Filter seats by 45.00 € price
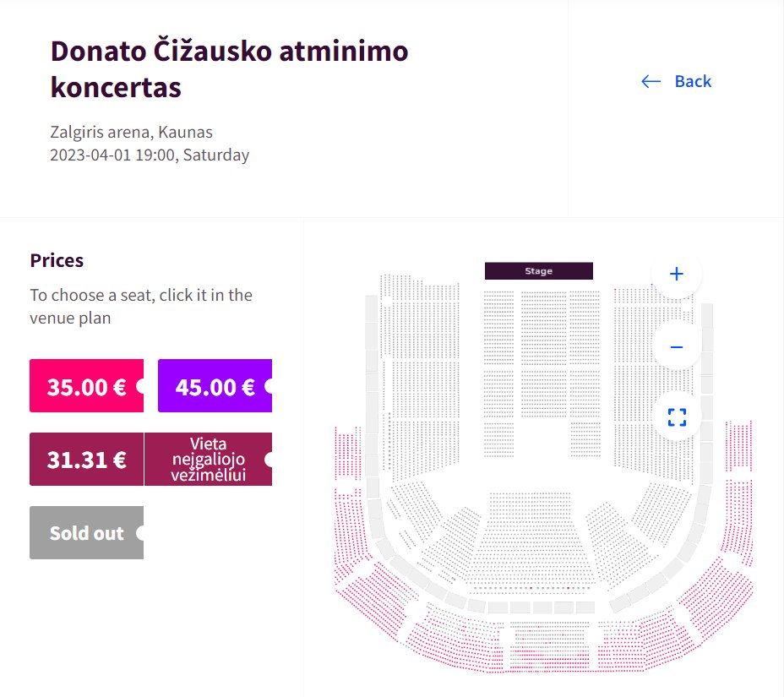 coord(215,385)
